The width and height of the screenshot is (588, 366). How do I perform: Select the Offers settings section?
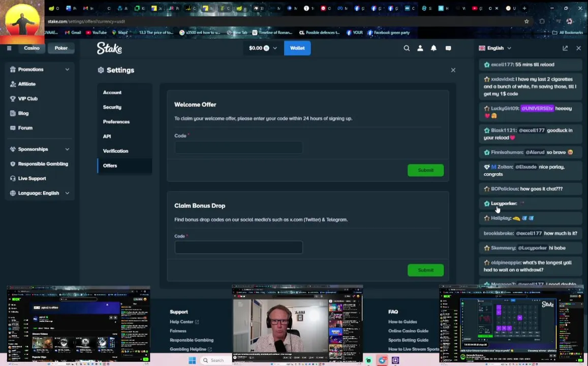pos(125,165)
